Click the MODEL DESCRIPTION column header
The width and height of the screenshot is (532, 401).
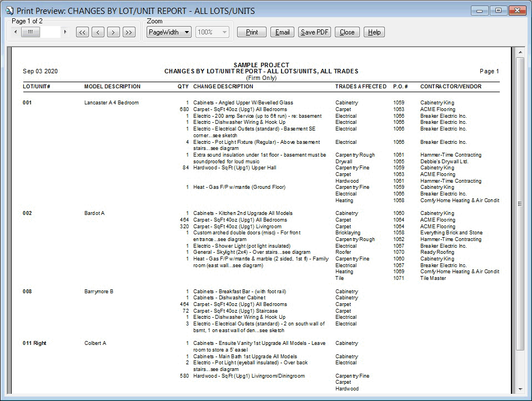112,87
